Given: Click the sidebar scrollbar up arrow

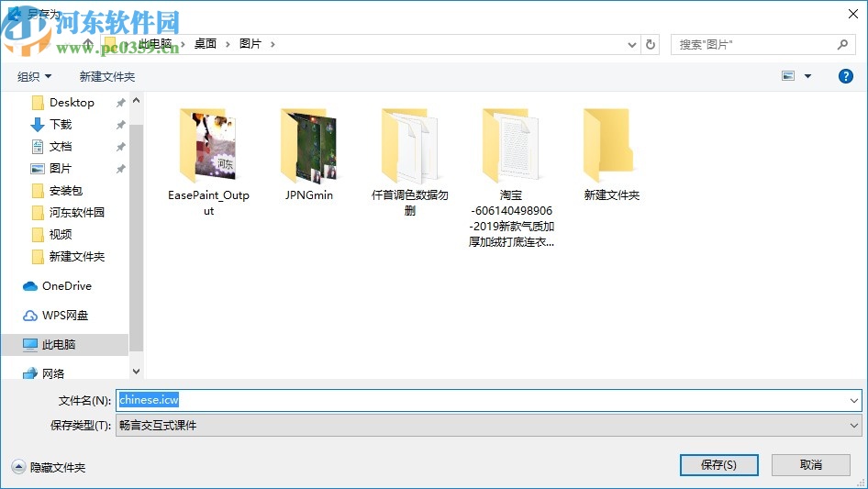Looking at the screenshot, I should [136, 101].
